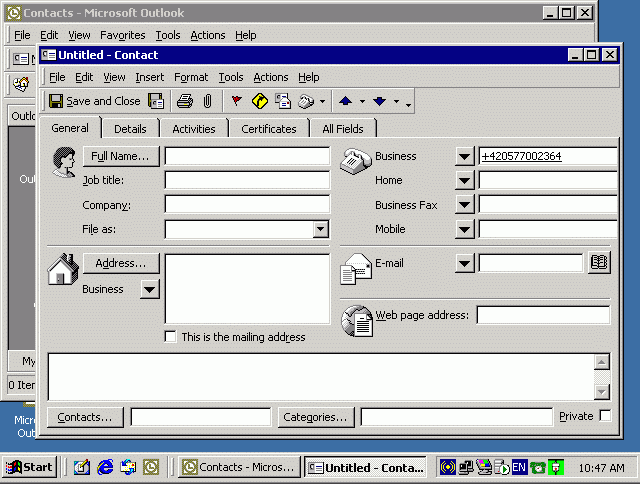Click the Outlook Express quick launch icon

(x=128, y=467)
